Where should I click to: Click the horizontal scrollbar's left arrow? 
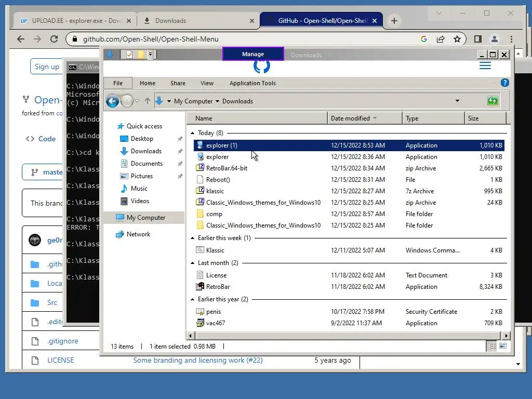[x=190, y=336]
